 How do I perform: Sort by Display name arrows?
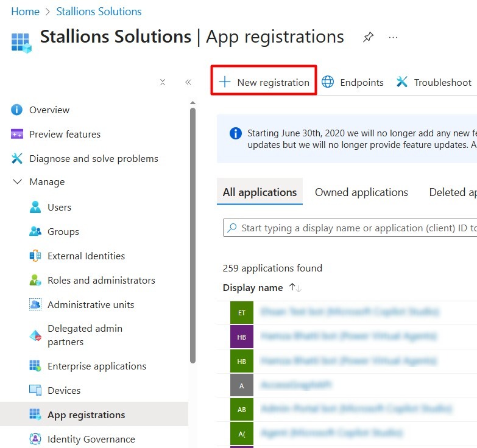295,287
